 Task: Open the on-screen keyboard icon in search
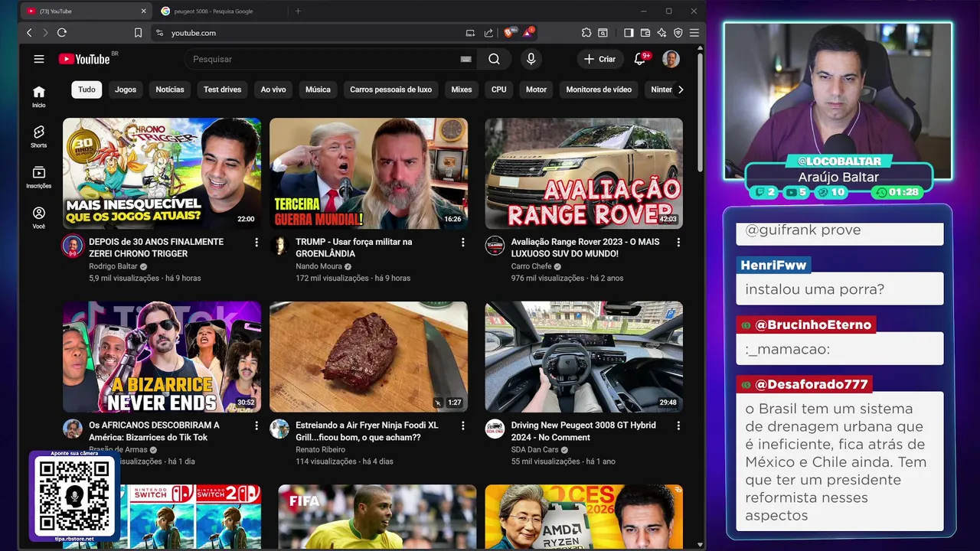click(465, 59)
